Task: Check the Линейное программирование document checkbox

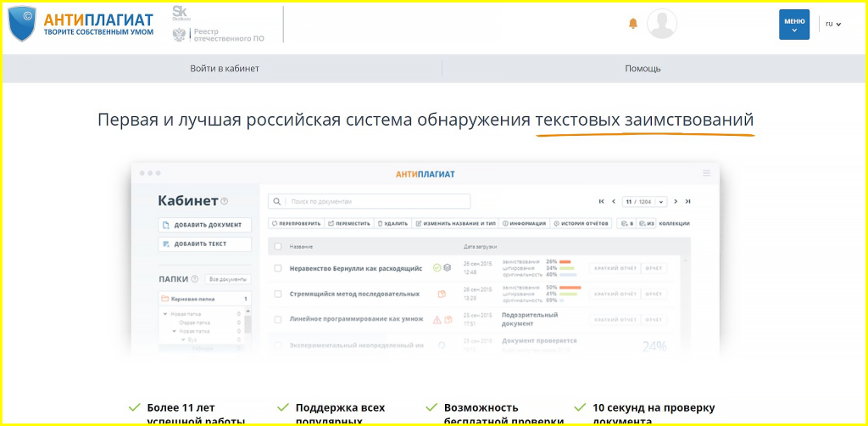Action: tap(278, 320)
